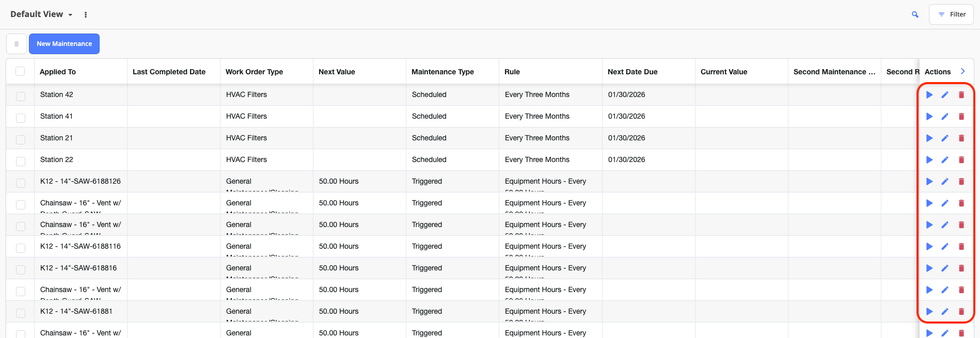Expand columns with the Actions chevron arrow

(x=962, y=71)
